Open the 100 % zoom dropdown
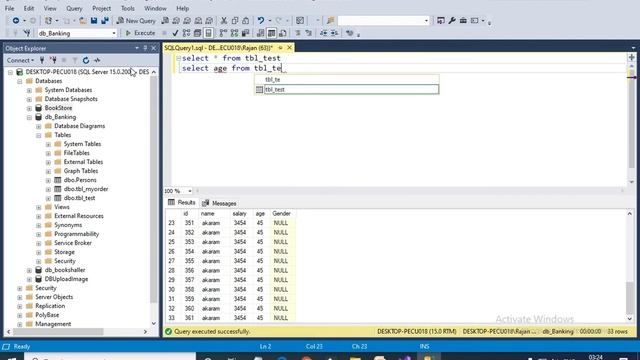Viewport: 640px width, 360px height. (190, 191)
